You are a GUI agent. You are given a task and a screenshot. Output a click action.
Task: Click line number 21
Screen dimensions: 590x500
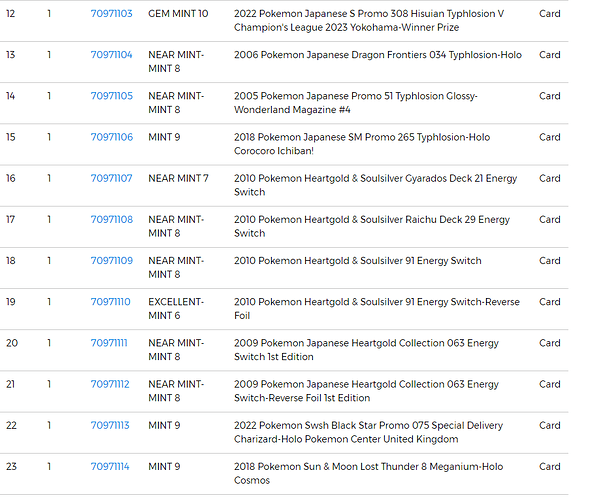[x=11, y=384]
